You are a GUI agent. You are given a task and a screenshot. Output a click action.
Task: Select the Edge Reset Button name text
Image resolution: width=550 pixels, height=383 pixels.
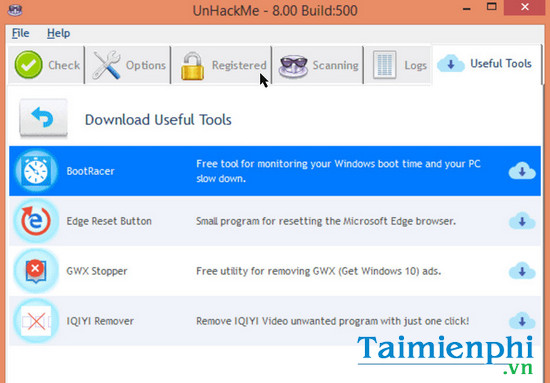pos(109,221)
